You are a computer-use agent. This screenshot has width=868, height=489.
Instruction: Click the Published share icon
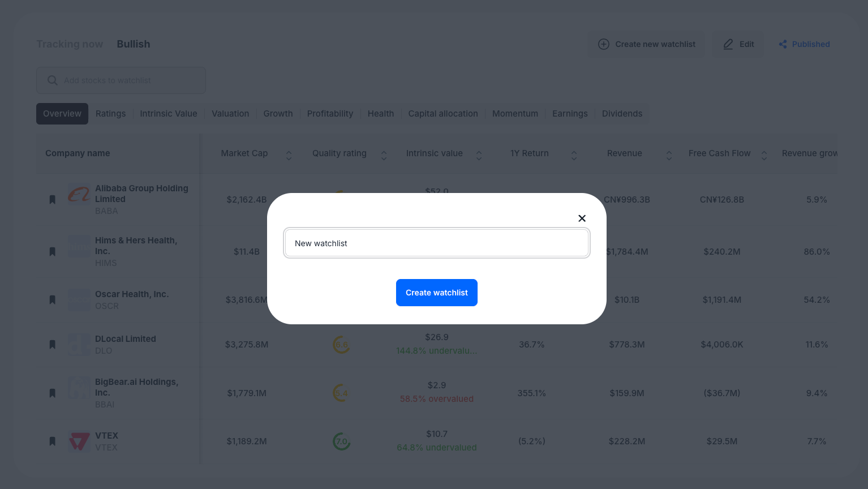pyautogui.click(x=783, y=44)
